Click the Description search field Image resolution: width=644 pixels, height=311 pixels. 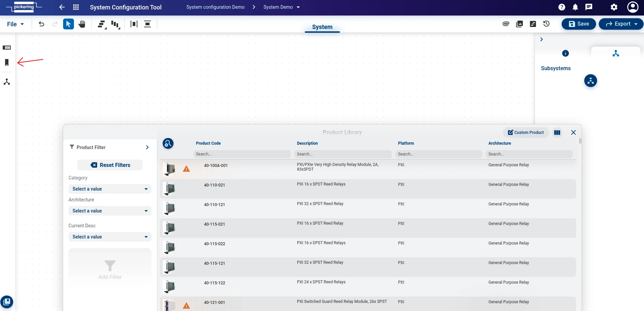(343, 154)
